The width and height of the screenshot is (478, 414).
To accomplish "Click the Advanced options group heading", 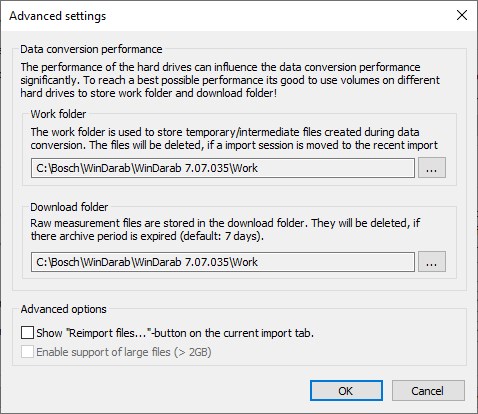I will [63, 309].
